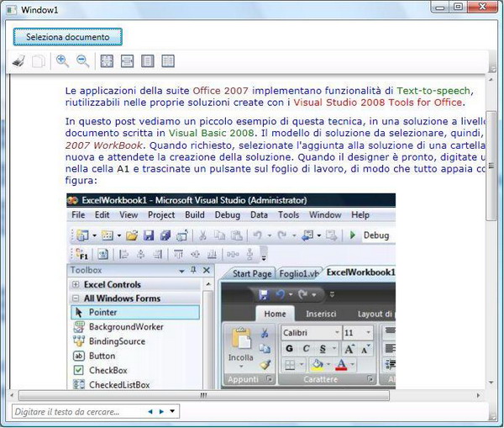Zoom out with the minus magnifier icon
Image resolution: width=504 pixels, height=428 pixels.
click(82, 61)
